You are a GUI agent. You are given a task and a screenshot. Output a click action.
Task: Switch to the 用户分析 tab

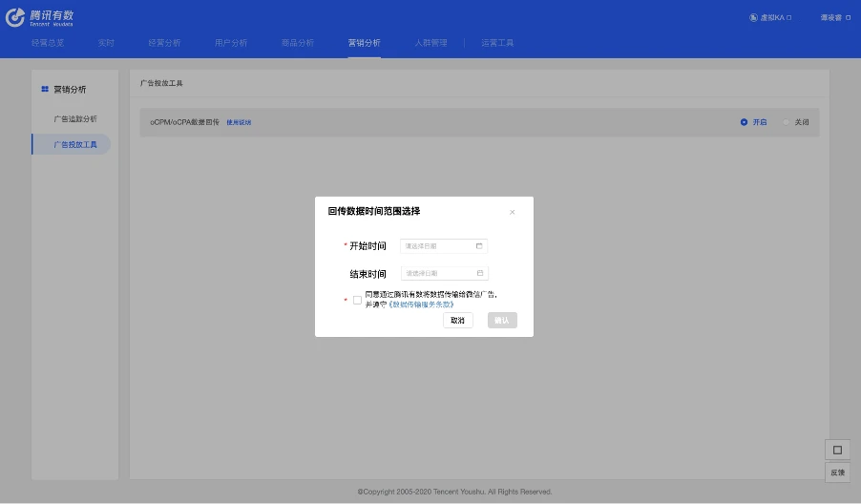[231, 43]
